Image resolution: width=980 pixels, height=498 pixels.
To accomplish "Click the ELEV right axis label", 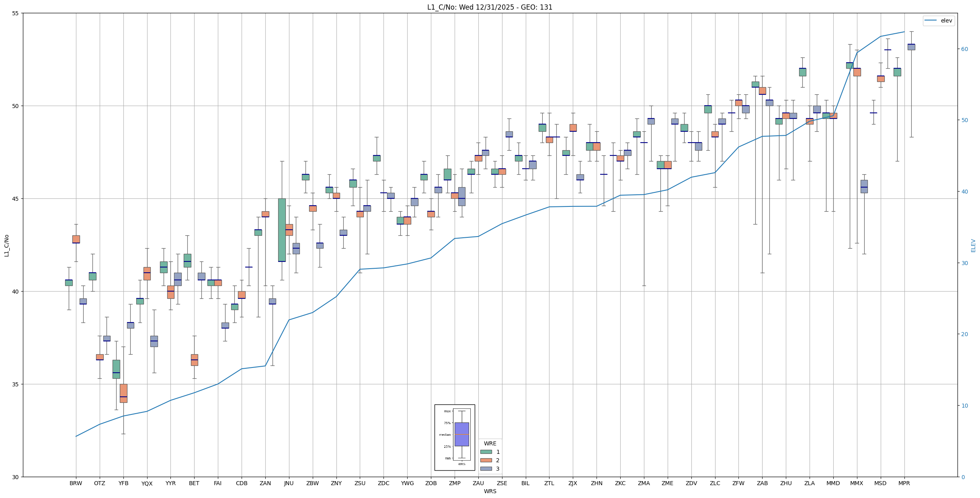I will point(973,245).
